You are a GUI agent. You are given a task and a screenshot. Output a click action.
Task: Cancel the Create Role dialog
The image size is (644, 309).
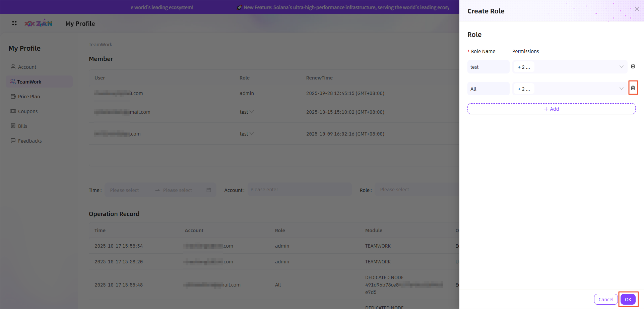click(606, 299)
